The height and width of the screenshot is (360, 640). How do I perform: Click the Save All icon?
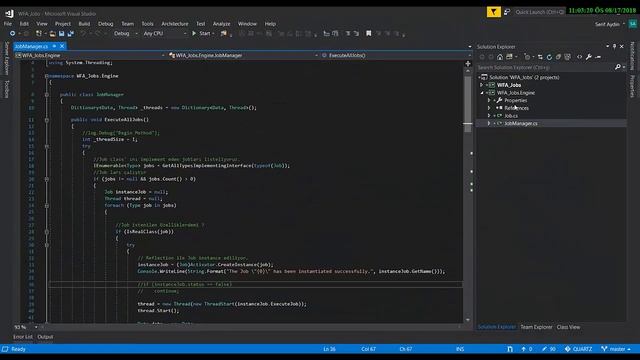[x=71, y=33]
